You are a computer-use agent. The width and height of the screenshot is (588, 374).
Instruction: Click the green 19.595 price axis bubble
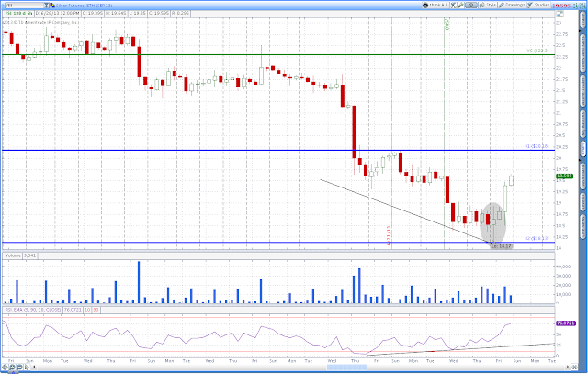[x=564, y=176]
